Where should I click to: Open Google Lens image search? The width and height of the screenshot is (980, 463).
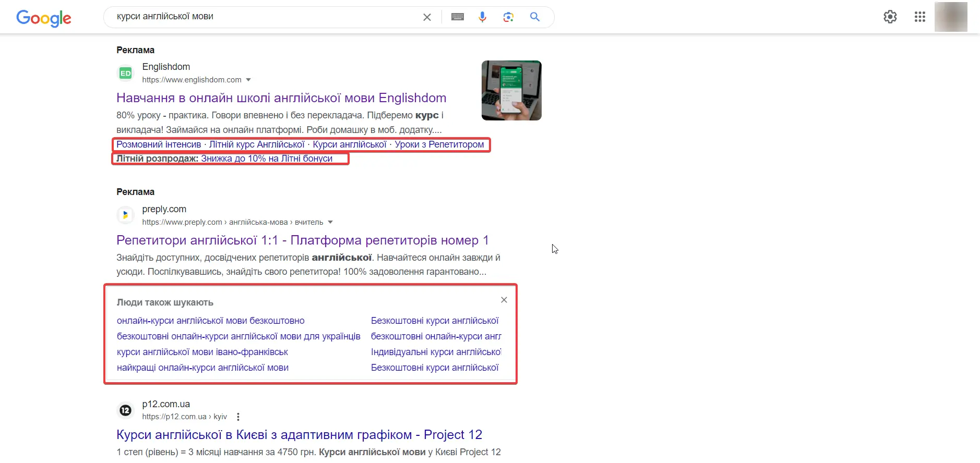click(508, 17)
